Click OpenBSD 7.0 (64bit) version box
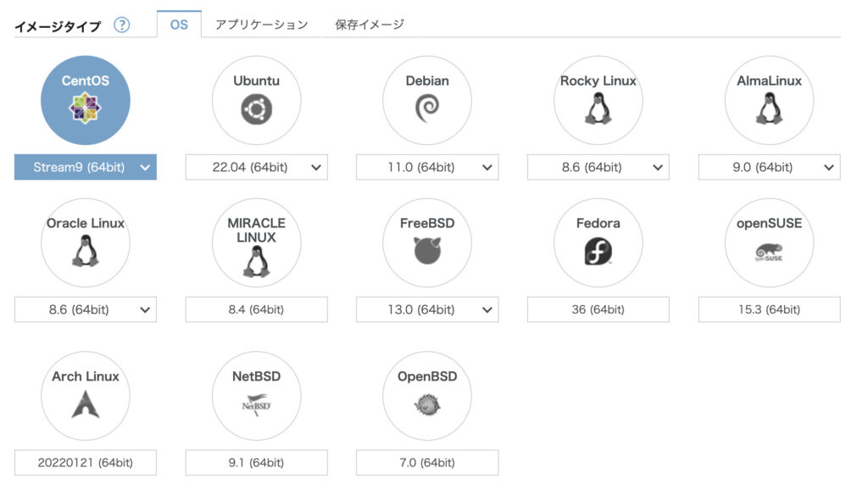Screen dimensions: 868x490 (x=427, y=463)
